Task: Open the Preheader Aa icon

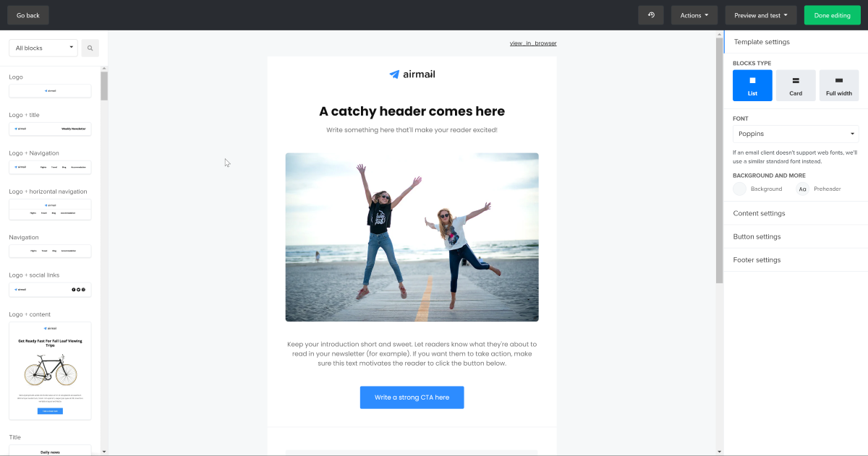Action: 802,189
